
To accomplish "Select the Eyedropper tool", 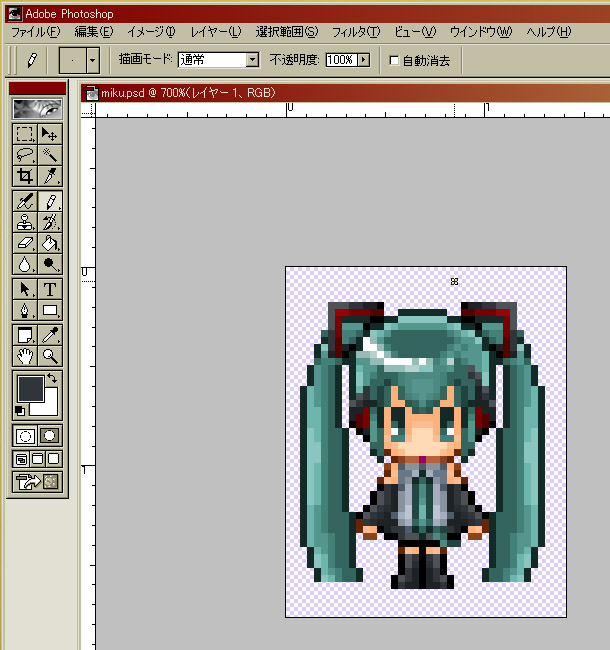I will pos(50,335).
